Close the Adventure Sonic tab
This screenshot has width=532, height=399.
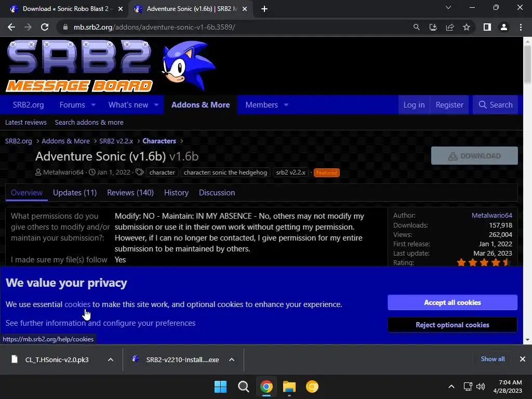(245, 9)
